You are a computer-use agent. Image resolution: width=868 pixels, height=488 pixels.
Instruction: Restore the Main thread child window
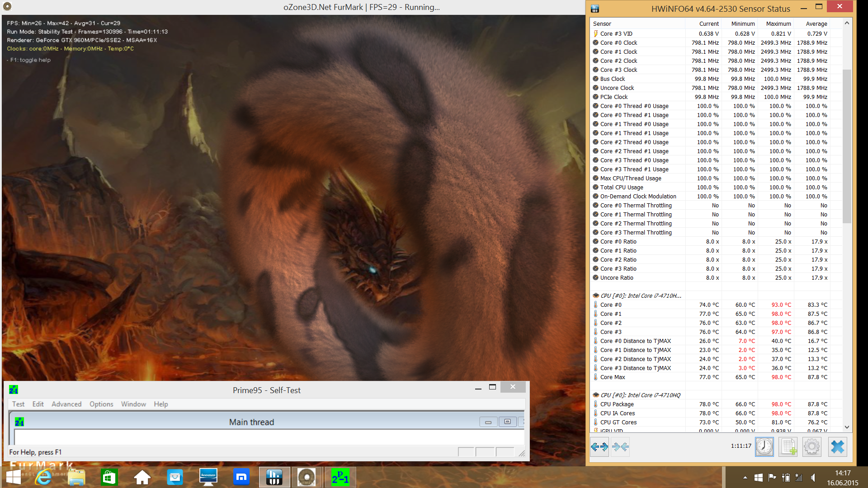[x=507, y=422]
